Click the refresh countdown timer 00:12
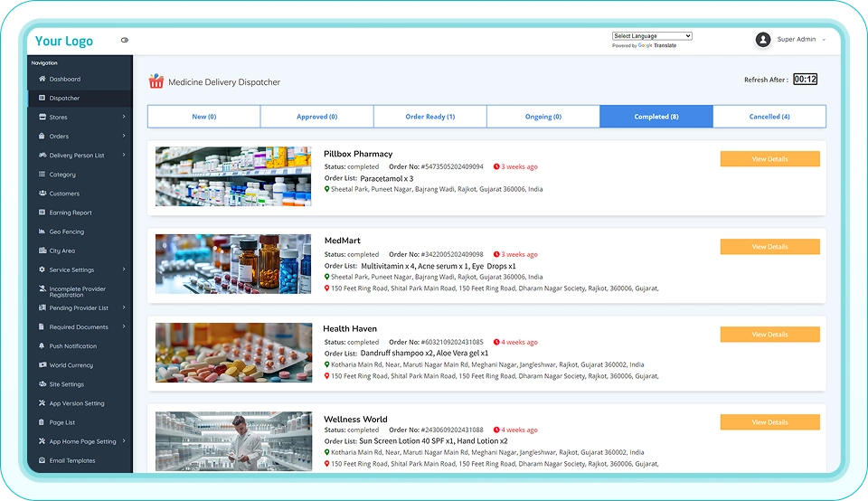 805,80
